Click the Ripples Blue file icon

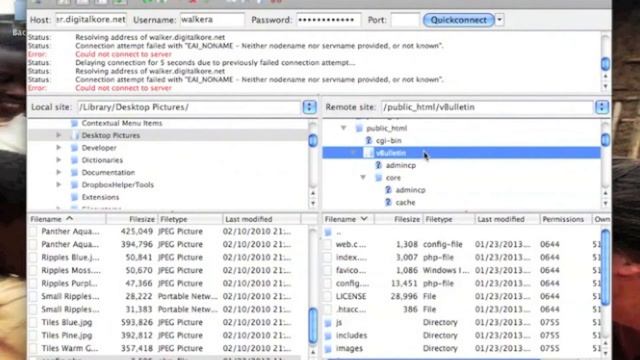pos(33,258)
